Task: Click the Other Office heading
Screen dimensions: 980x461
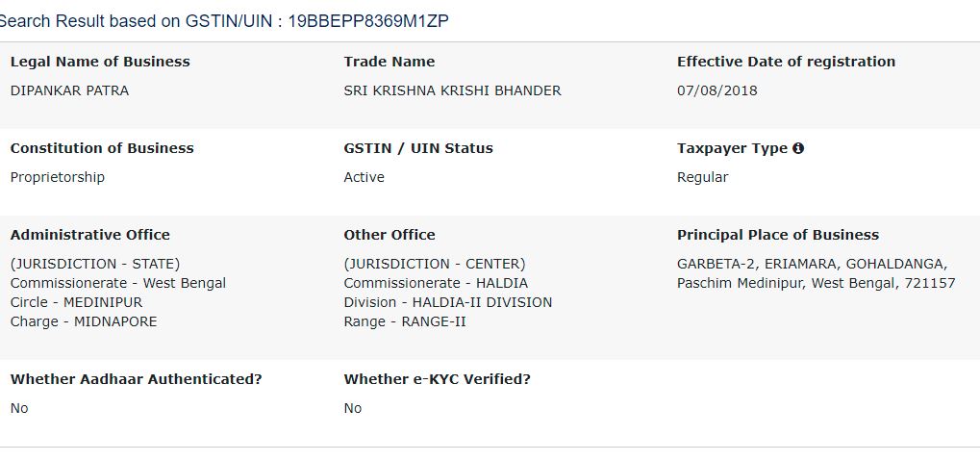Action: pos(389,235)
